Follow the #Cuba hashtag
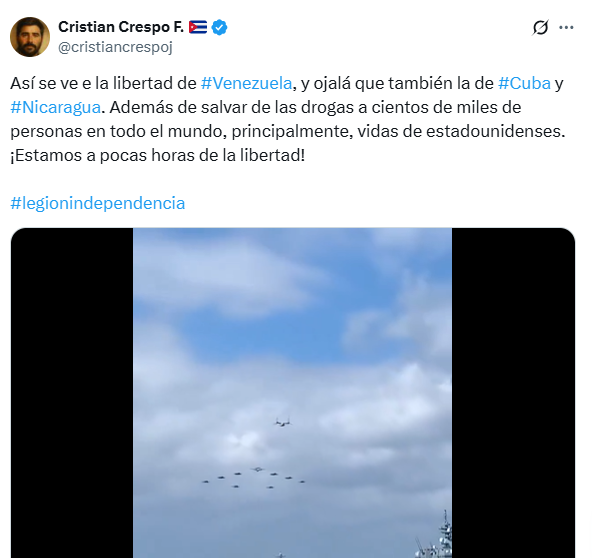This screenshot has height=558, width=592. pyautogui.click(x=524, y=83)
